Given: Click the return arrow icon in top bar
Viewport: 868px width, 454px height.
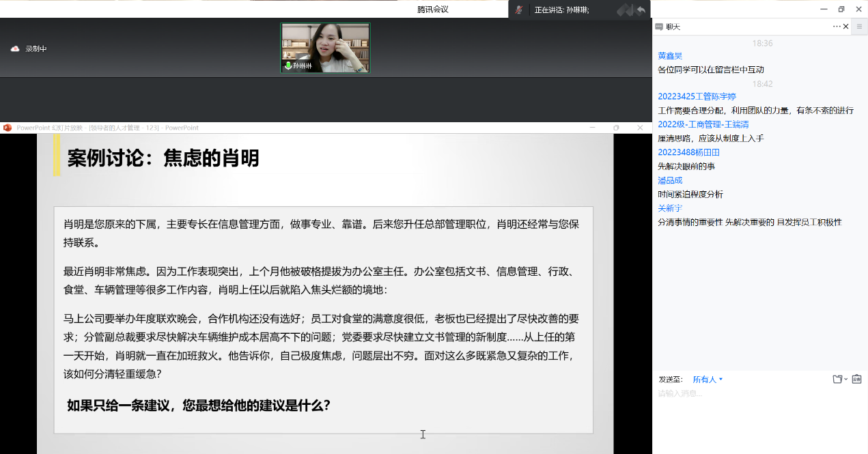Looking at the screenshot, I should click(641, 10).
